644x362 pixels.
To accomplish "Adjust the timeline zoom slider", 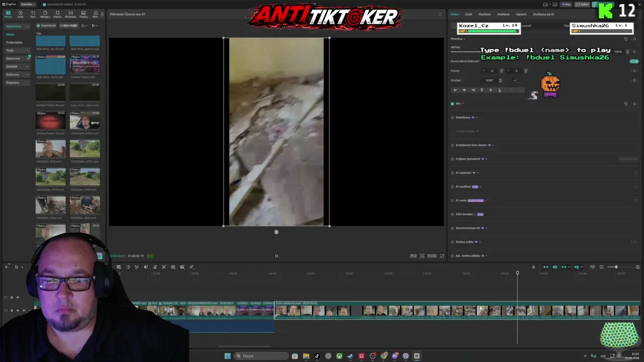I will [x=619, y=267].
